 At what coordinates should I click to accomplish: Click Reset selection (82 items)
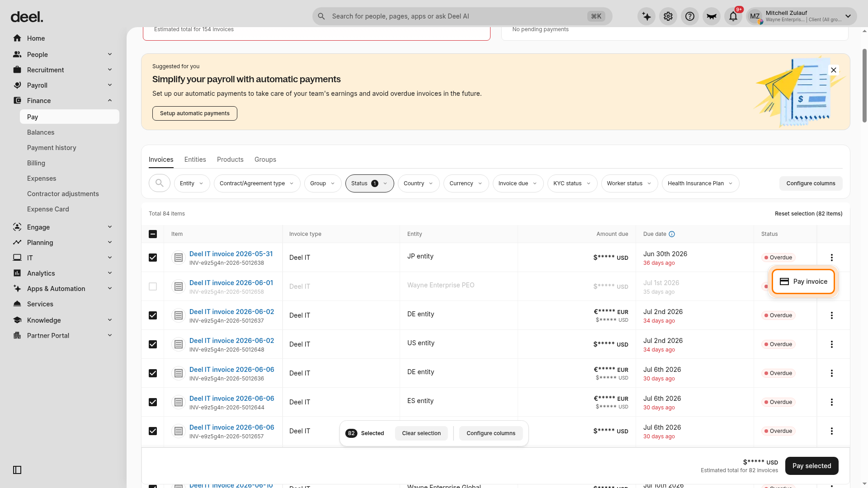click(x=809, y=214)
